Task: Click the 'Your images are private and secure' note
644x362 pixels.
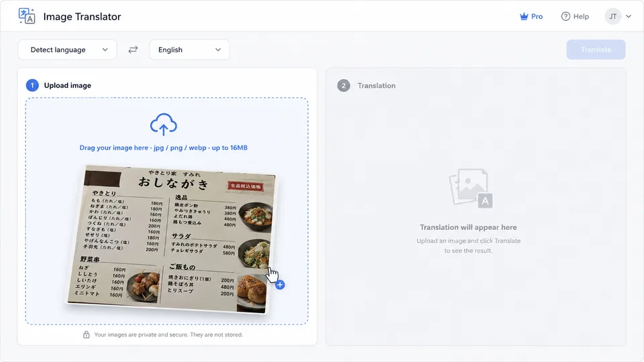Action: coord(168,335)
